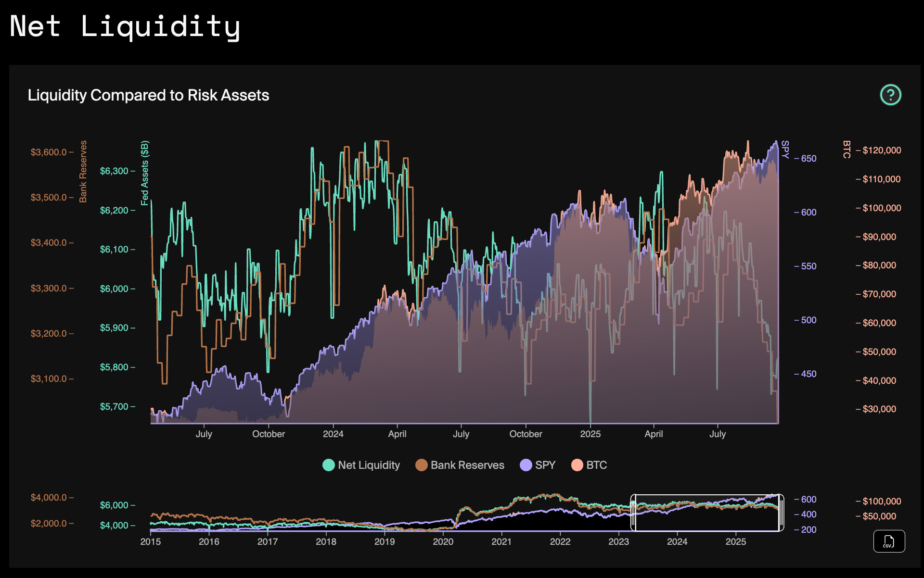Toggle Net Liquidity series via legend label
This screenshot has width=924, height=578.
click(x=369, y=465)
